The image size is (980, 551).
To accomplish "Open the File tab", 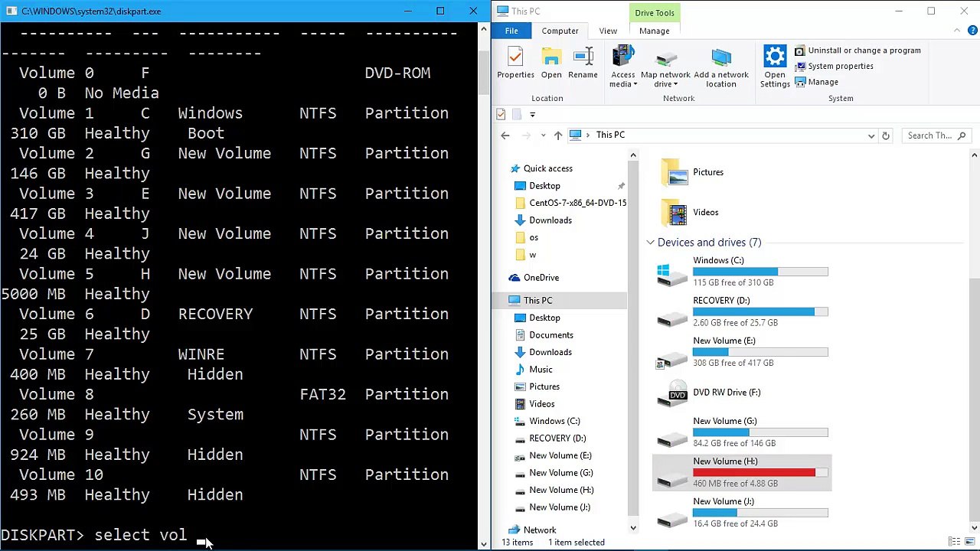I will coord(511,31).
